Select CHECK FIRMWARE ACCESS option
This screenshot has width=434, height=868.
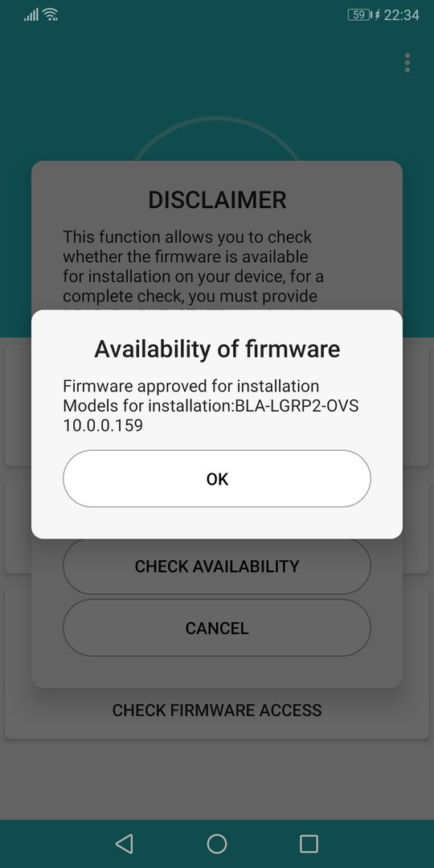[x=217, y=710]
